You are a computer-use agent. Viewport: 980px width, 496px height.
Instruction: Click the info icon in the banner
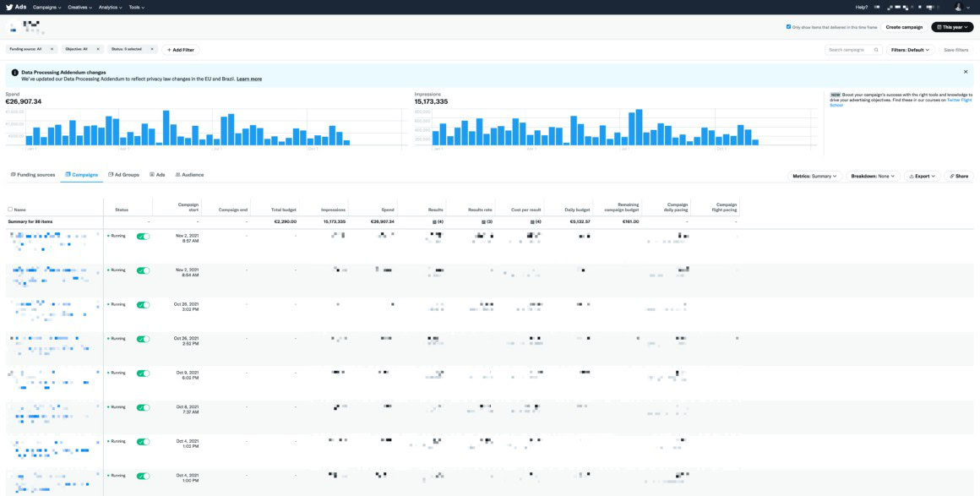coord(14,73)
